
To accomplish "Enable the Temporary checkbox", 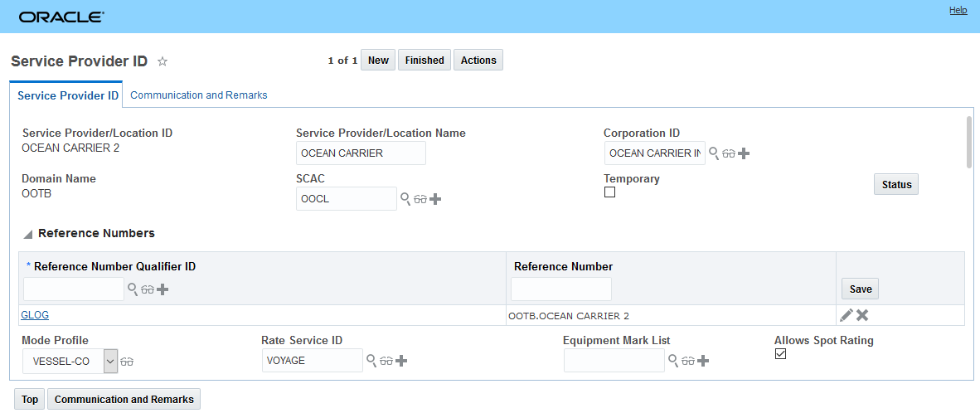I will tap(609, 192).
